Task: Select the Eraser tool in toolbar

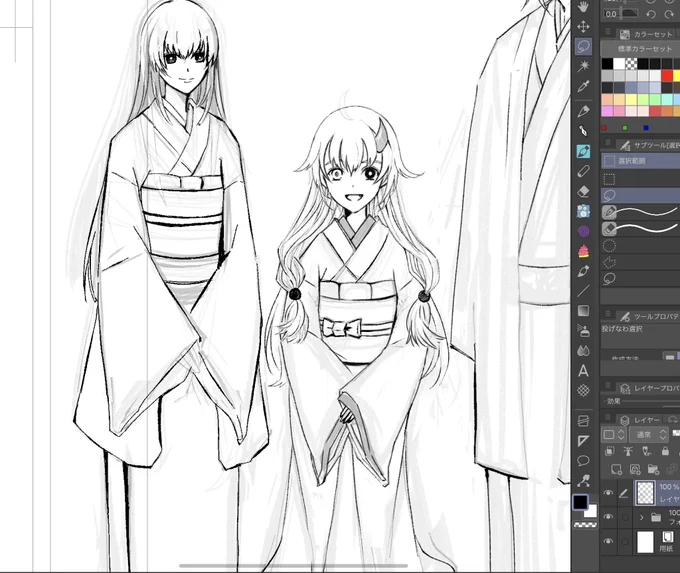Action: coord(584,191)
